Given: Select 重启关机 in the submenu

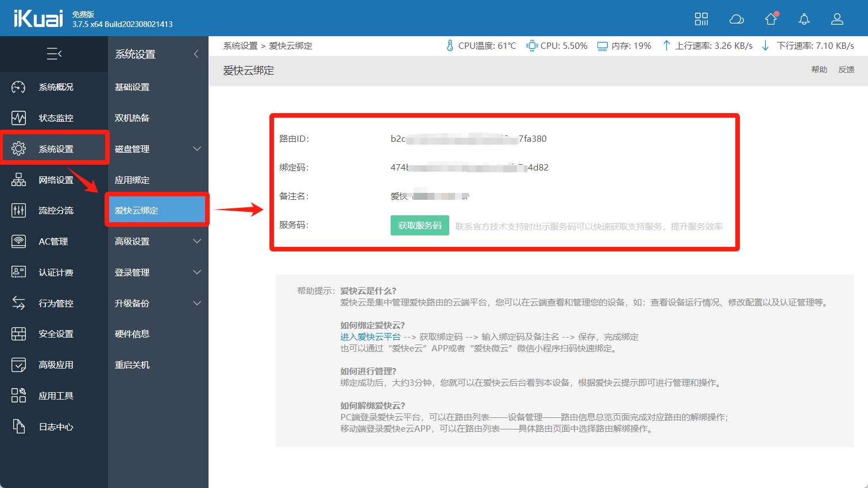Looking at the screenshot, I should (x=132, y=365).
